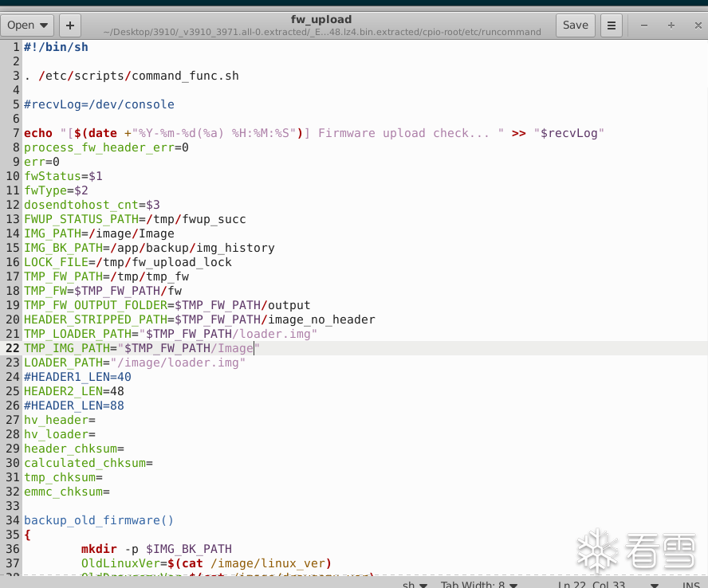Click the hv_header= line
Image resolution: width=708 pixels, height=588 pixels.
[60, 420]
